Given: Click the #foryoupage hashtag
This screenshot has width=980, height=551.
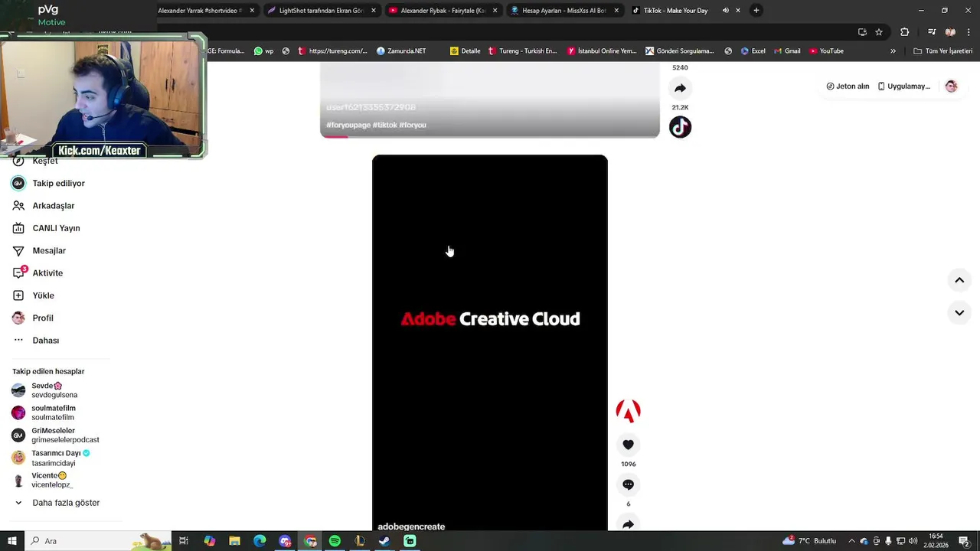Looking at the screenshot, I should 348,125.
